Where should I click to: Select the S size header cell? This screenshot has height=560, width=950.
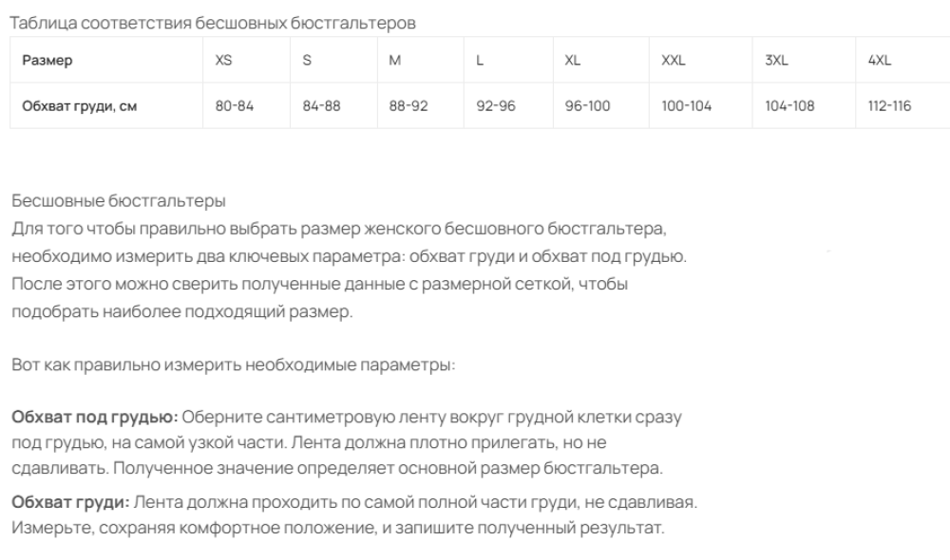click(333, 60)
